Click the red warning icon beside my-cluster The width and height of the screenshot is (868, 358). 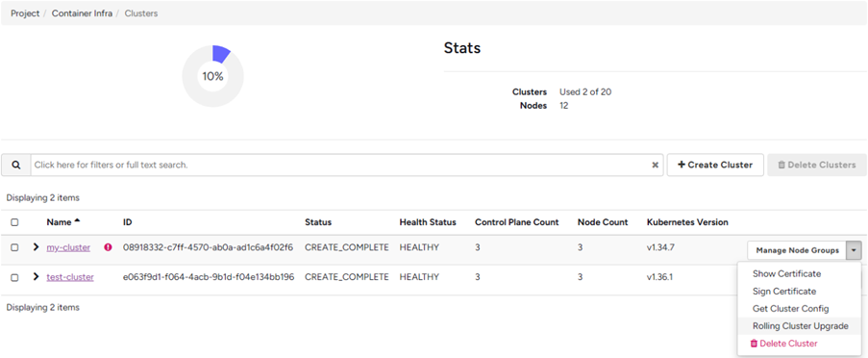pyautogui.click(x=108, y=247)
